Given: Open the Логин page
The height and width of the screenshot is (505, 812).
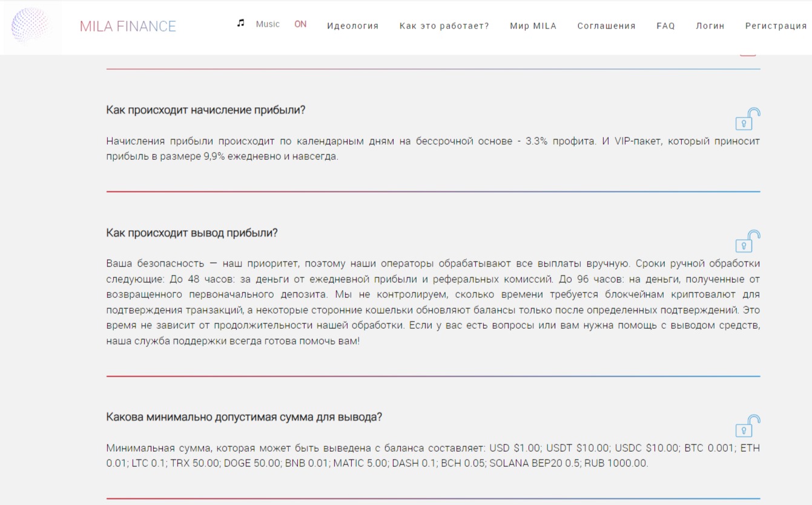Looking at the screenshot, I should (710, 26).
